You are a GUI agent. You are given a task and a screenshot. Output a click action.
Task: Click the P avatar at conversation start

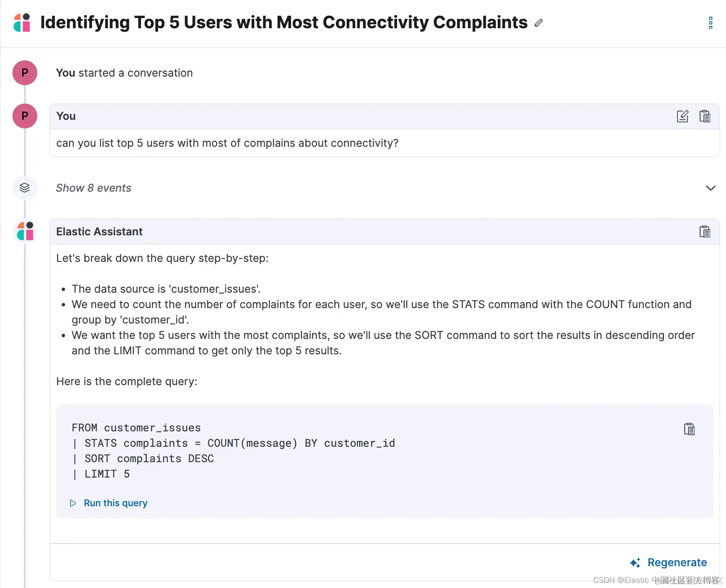pyautogui.click(x=25, y=73)
